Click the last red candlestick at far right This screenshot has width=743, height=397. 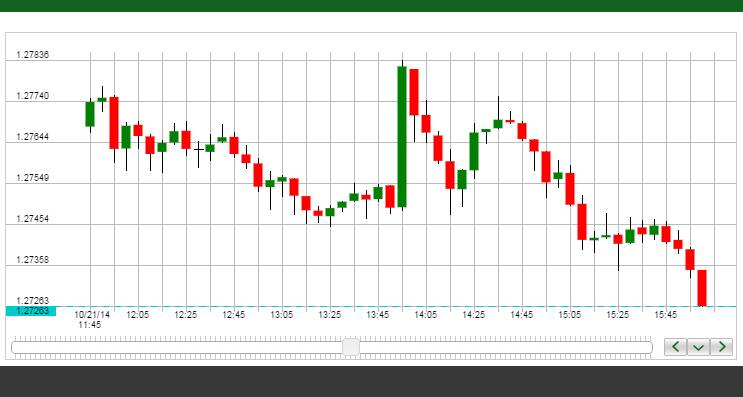coord(702,288)
